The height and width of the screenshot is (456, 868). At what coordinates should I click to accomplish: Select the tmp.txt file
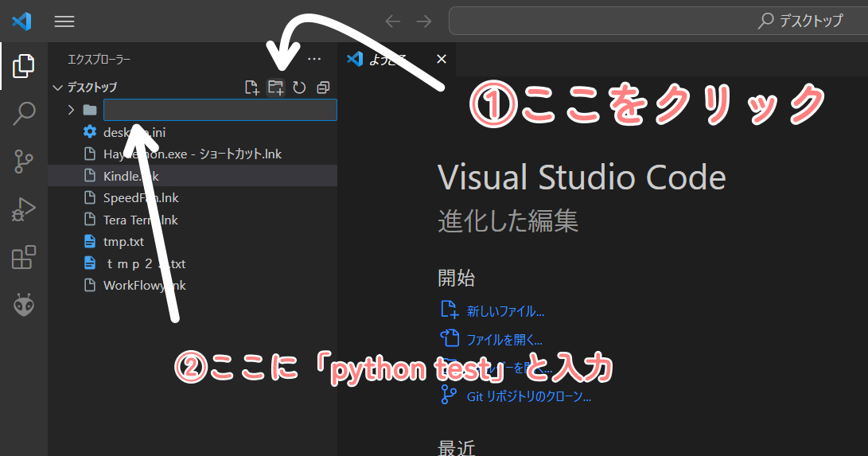193,242
